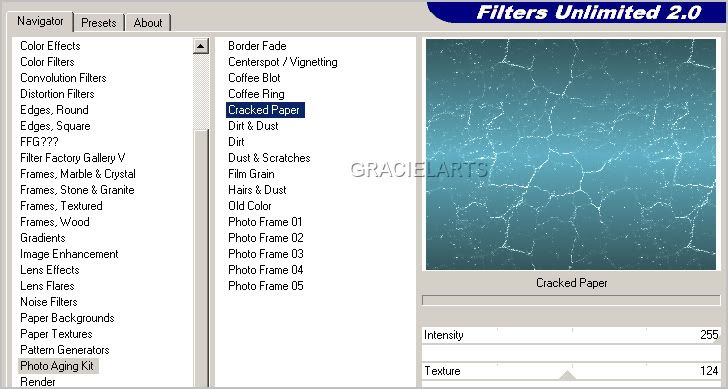The width and height of the screenshot is (728, 389).
Task: Click the Intensity slider bar
Action: [x=572, y=335]
